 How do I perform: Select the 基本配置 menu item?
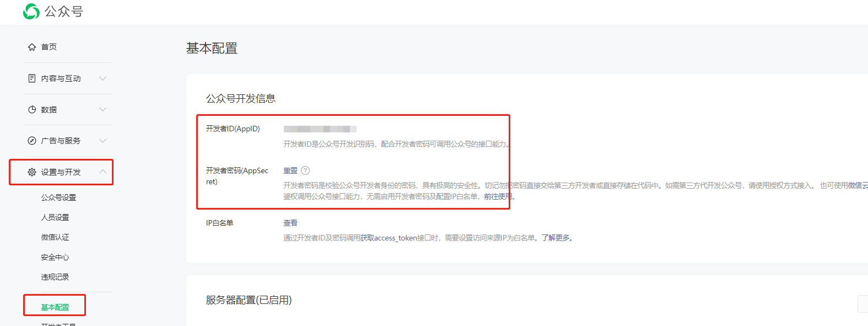55,307
